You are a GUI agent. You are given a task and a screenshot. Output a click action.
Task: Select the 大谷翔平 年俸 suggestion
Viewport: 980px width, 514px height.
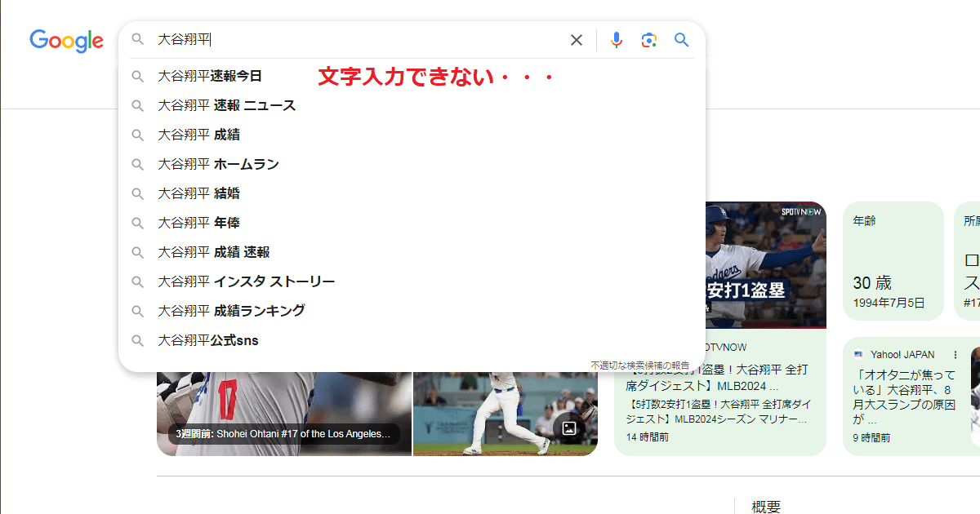205,223
